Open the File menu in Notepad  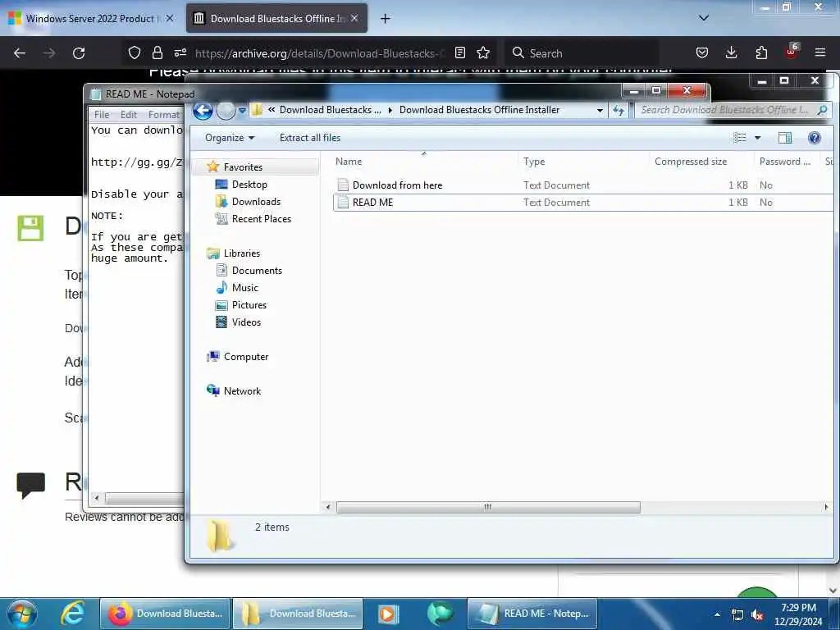(x=101, y=115)
